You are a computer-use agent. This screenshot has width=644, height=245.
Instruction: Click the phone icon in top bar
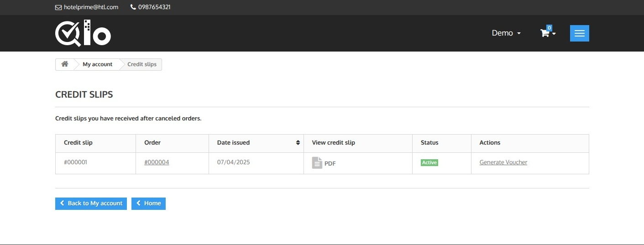[x=133, y=7]
